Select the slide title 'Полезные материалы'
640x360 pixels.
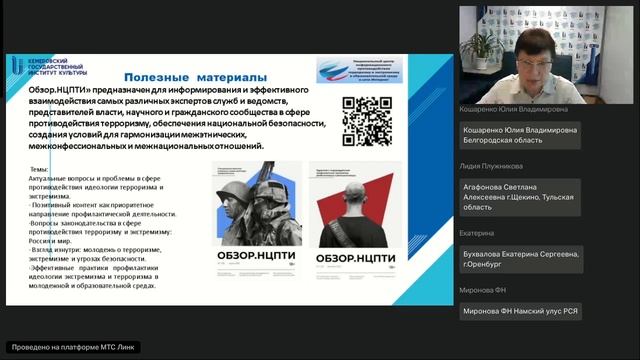196,77
